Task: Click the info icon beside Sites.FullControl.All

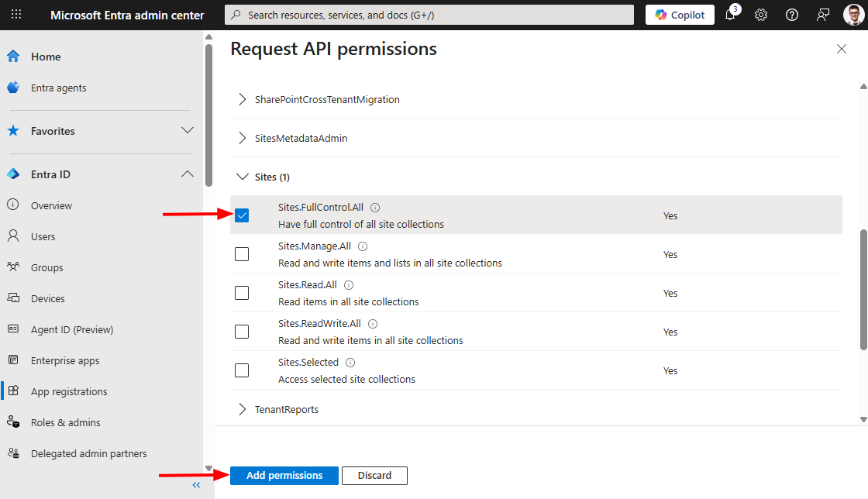Action: 375,208
